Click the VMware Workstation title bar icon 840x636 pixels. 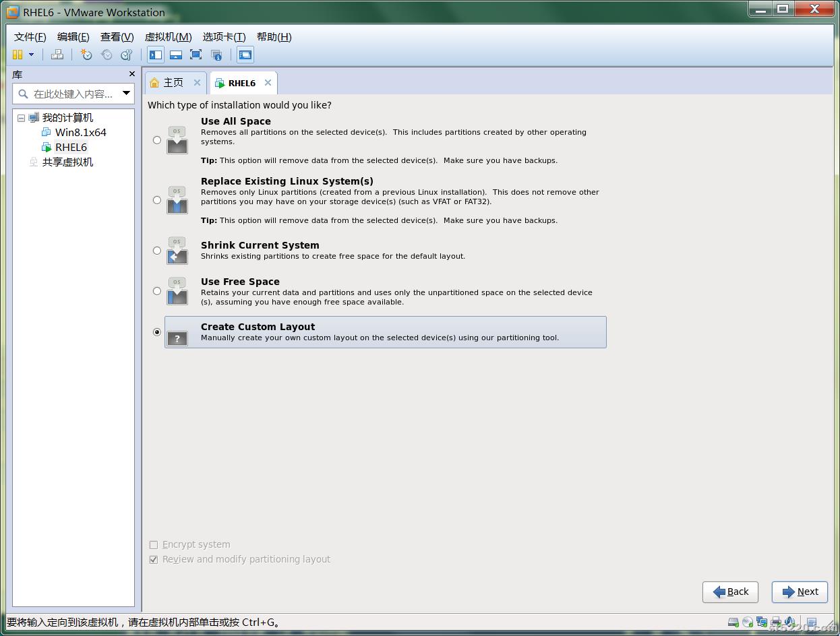[12, 12]
